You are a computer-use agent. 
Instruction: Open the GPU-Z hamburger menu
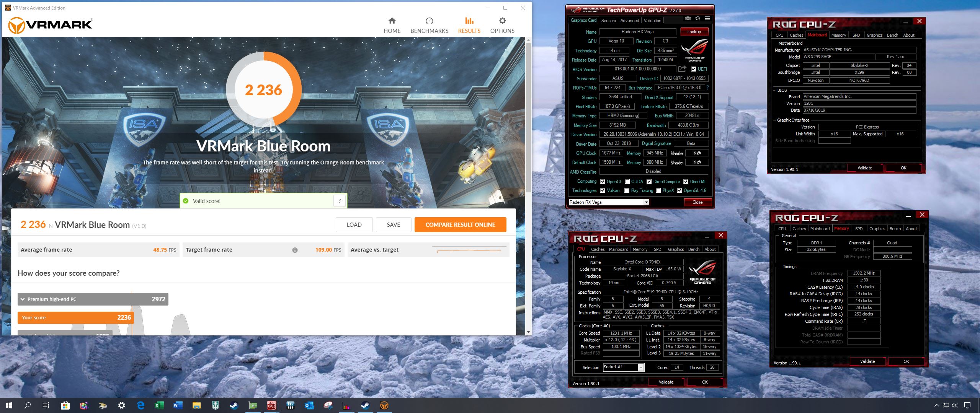click(707, 19)
